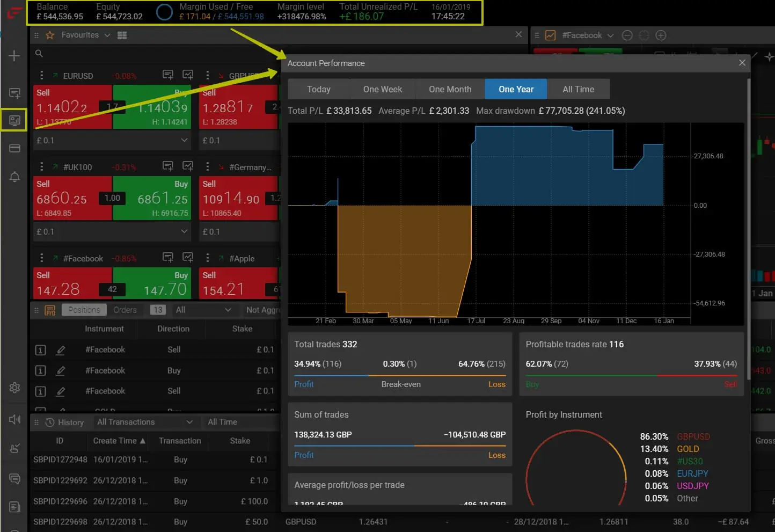Select the One Month performance tab
Viewport: 775px width, 532px height.
(x=450, y=89)
